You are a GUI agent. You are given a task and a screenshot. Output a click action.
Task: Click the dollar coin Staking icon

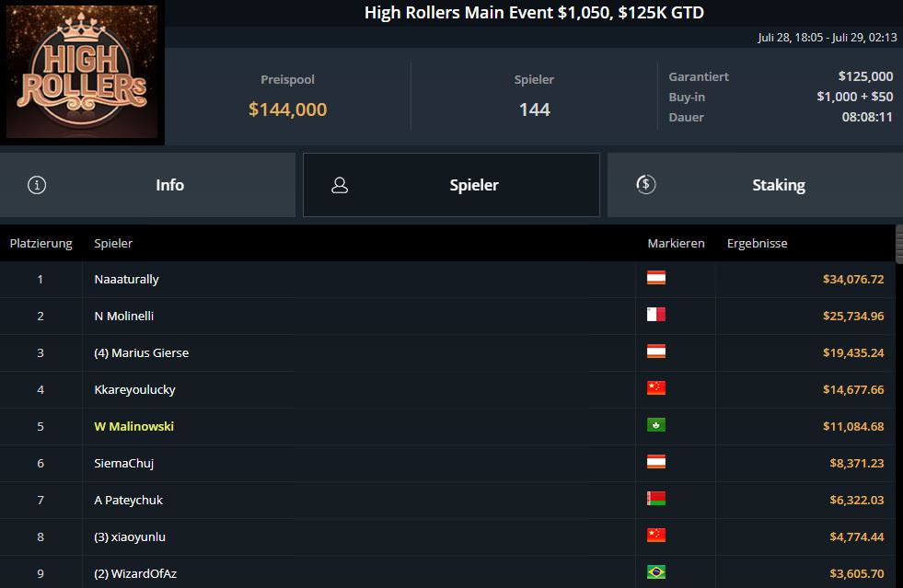pos(646,185)
